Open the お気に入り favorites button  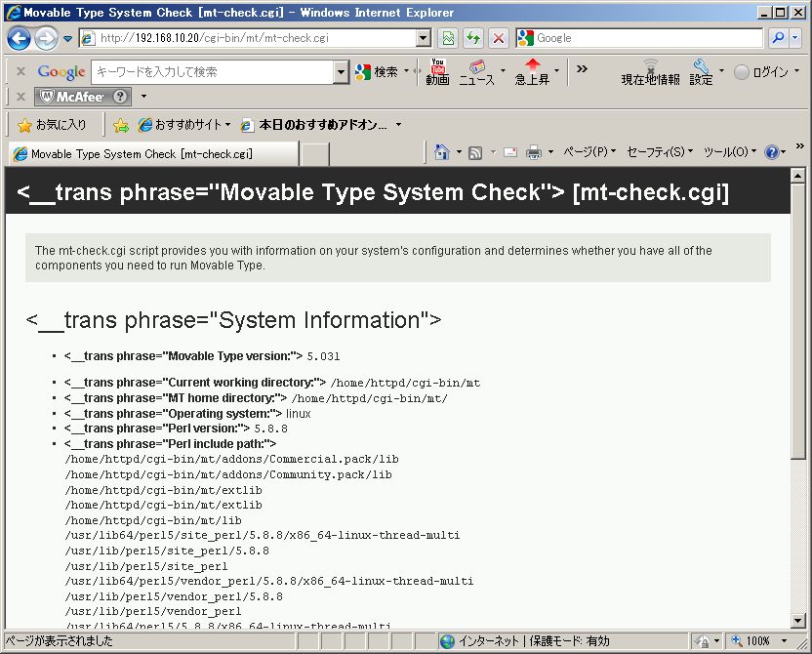52,125
